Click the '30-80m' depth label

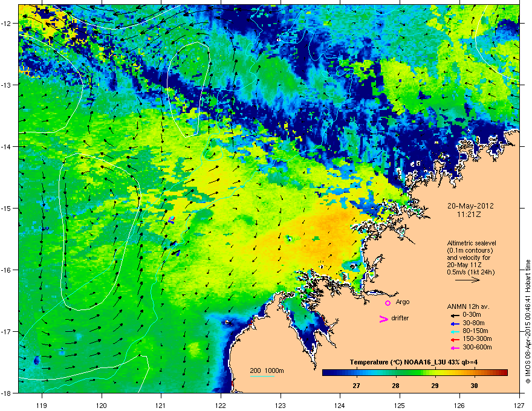click(x=473, y=323)
